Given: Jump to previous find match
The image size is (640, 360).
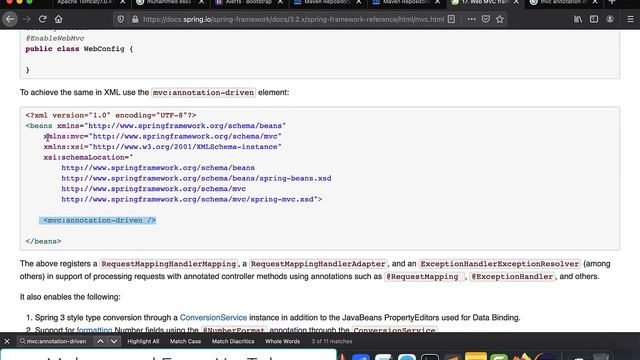Looking at the screenshot, I should point(100,341).
